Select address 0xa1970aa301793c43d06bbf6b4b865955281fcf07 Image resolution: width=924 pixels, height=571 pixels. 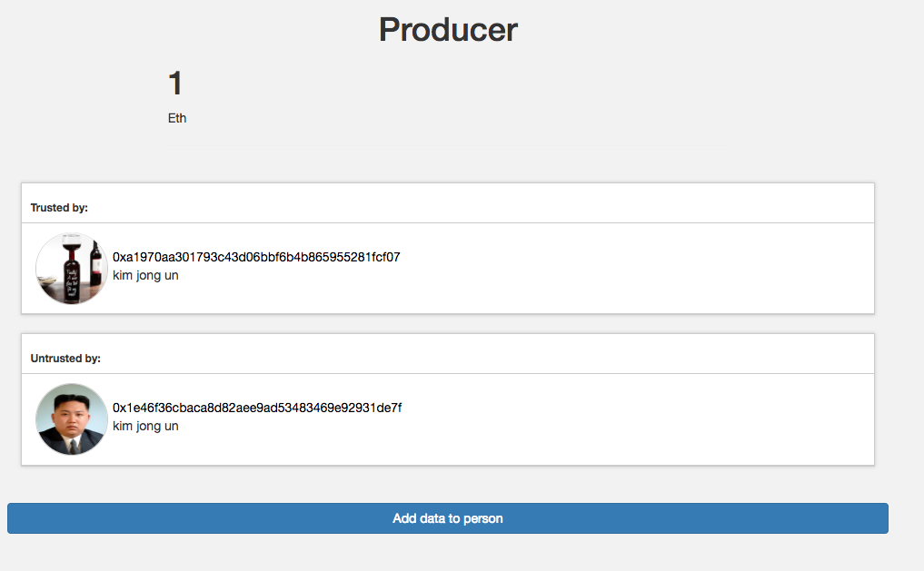pos(256,257)
